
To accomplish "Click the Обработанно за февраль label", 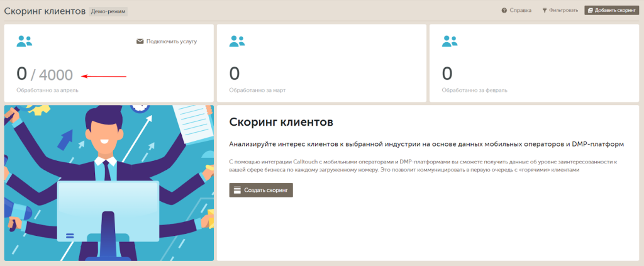I will coord(474,90).
